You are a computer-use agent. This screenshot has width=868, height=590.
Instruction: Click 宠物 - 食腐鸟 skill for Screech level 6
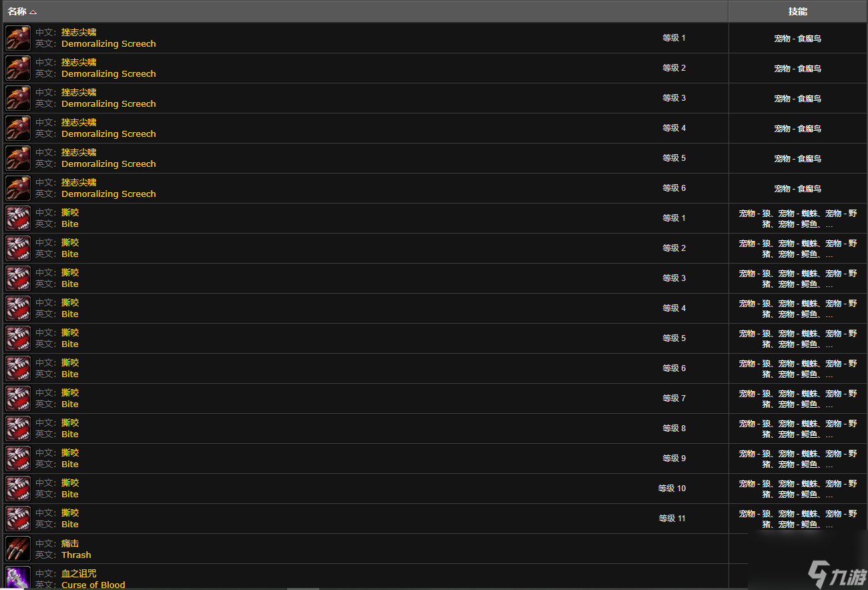[x=798, y=189]
